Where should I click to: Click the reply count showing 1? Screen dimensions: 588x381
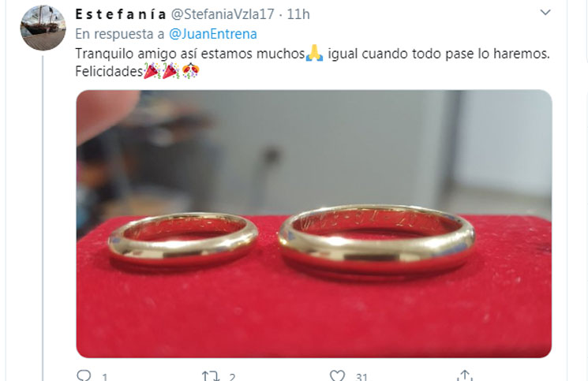pos(105,377)
